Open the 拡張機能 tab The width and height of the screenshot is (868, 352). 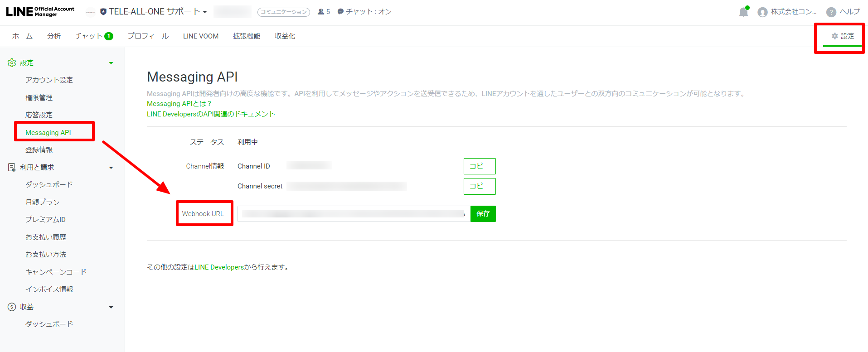(247, 36)
